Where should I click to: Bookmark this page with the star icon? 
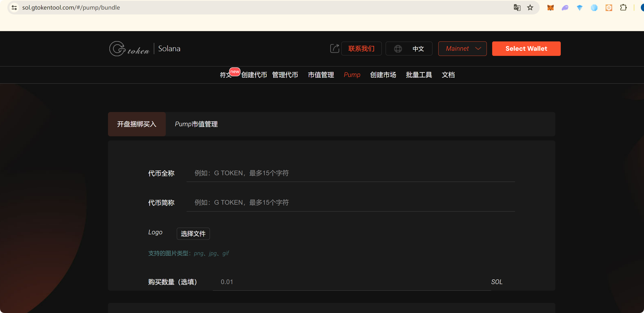point(530,8)
